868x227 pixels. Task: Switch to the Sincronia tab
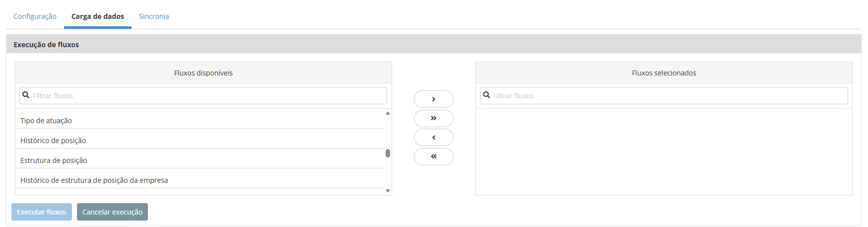(x=154, y=16)
